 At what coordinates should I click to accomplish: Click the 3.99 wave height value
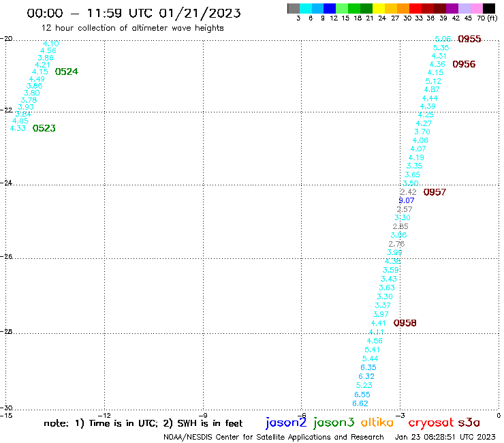pos(394,252)
